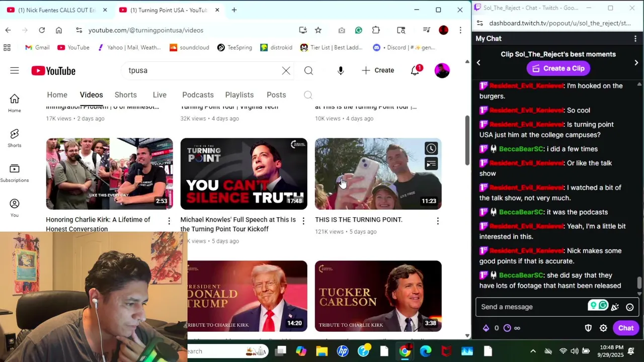Open the Gmail bookmark
The image size is (644, 362).
tap(37, 47)
